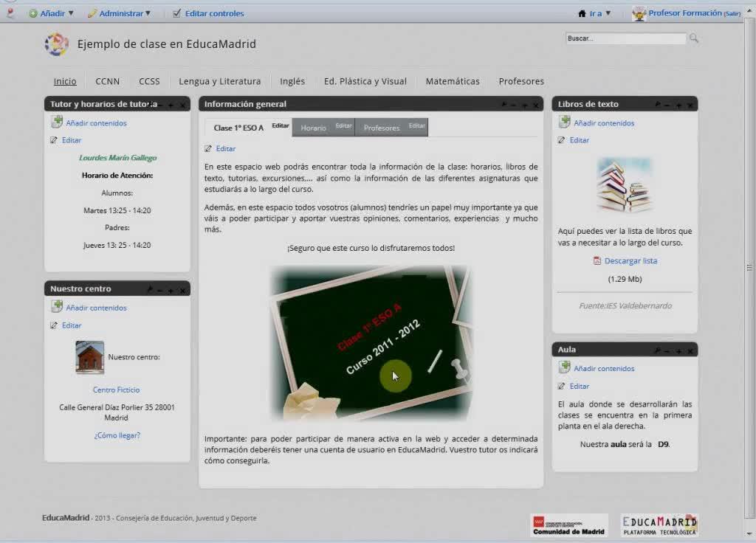
Task: Click Editar link in Nuestro centro panel
Action: [72, 325]
